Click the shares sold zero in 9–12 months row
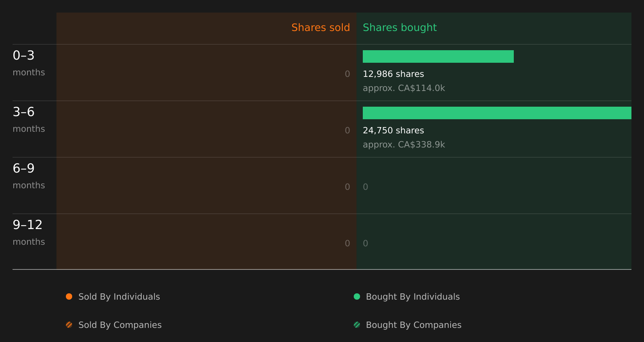 pyautogui.click(x=347, y=244)
